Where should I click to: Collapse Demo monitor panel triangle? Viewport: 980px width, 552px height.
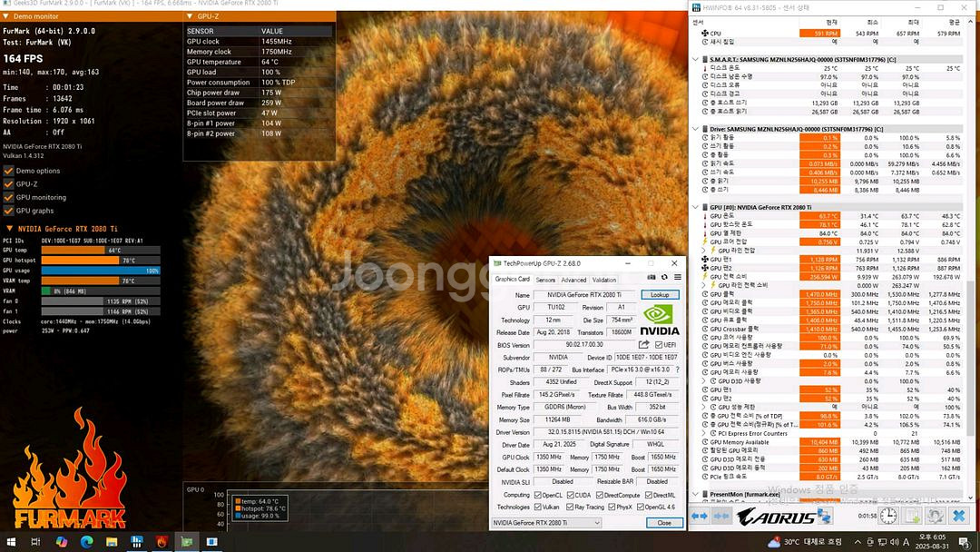point(5,16)
